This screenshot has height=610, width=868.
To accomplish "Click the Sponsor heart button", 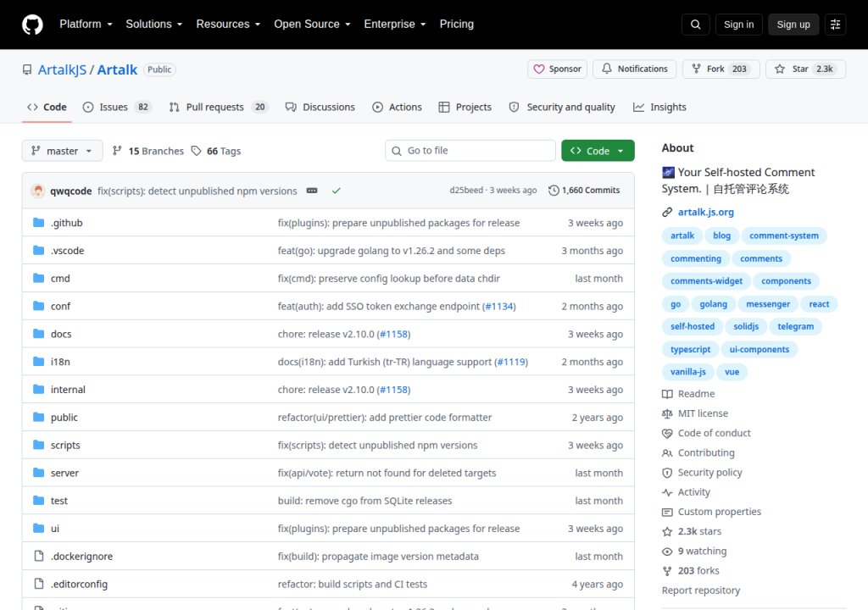I will 557,69.
